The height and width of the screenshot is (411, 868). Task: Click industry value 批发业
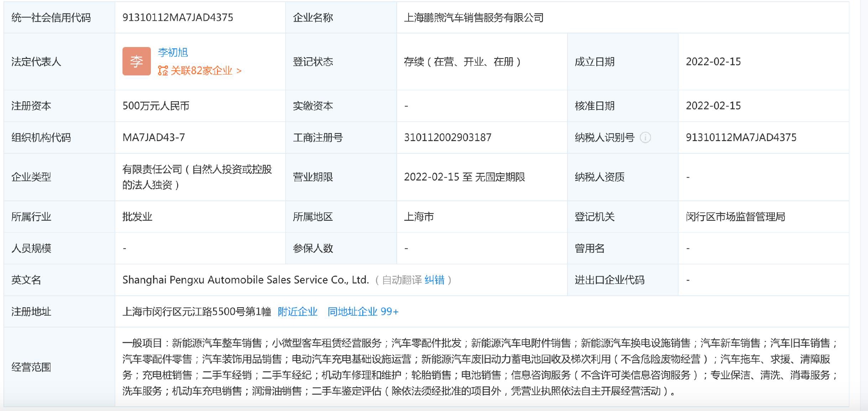pyautogui.click(x=137, y=217)
